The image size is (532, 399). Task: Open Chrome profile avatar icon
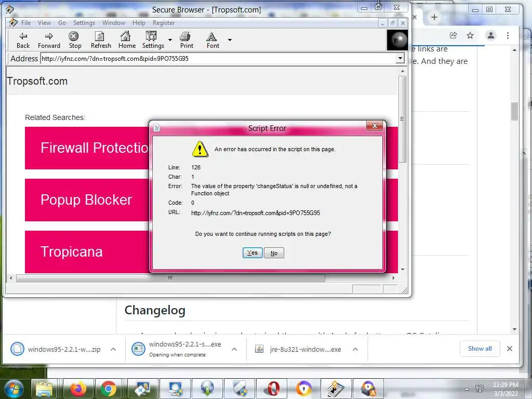click(490, 35)
